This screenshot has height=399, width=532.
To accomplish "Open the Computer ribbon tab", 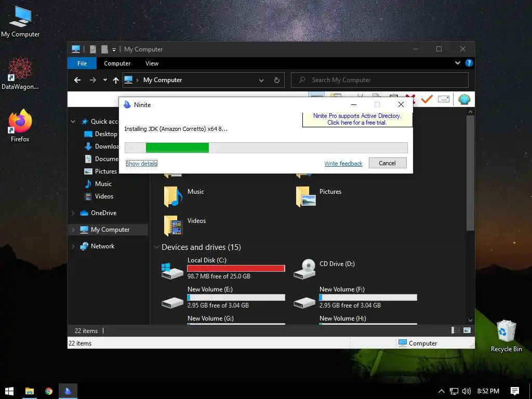I will (117, 63).
